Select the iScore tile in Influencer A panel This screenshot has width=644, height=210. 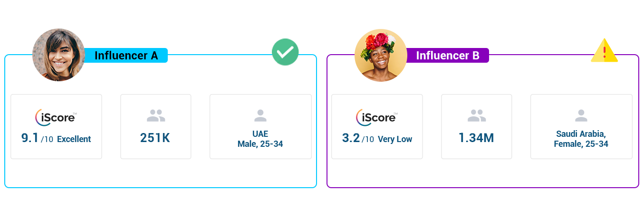click(x=56, y=126)
